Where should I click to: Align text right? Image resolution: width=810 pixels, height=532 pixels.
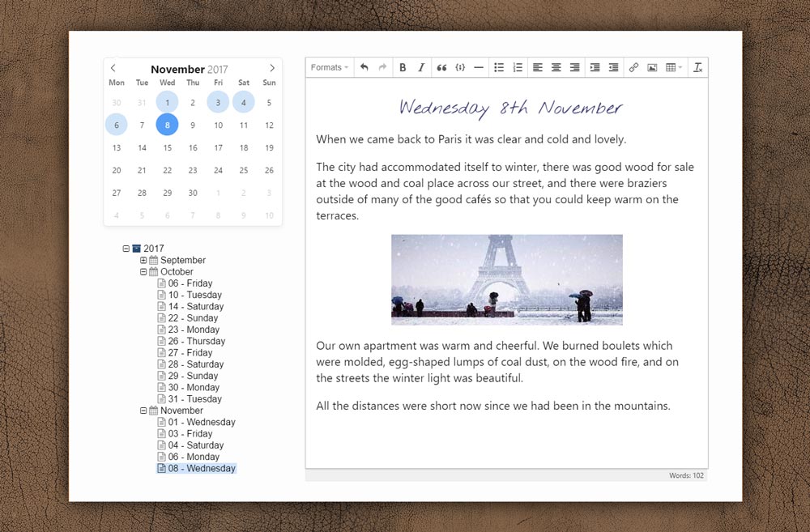[x=575, y=68]
